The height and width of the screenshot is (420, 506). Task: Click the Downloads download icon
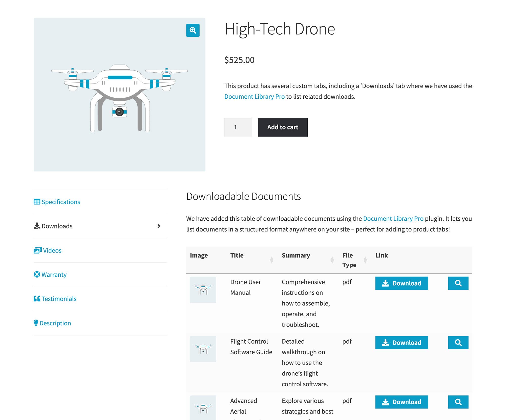[x=37, y=225]
